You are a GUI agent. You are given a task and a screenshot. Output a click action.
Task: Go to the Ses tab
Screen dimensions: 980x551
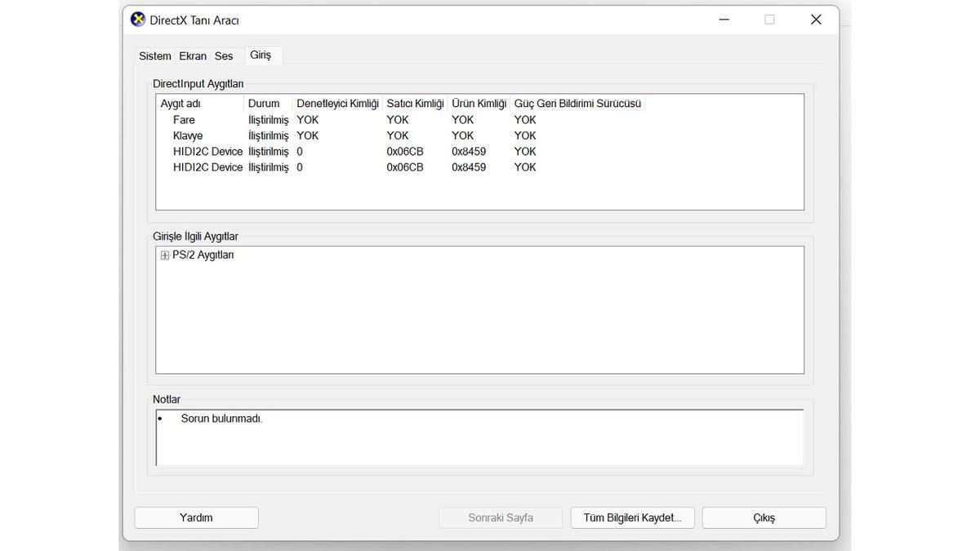tap(224, 56)
